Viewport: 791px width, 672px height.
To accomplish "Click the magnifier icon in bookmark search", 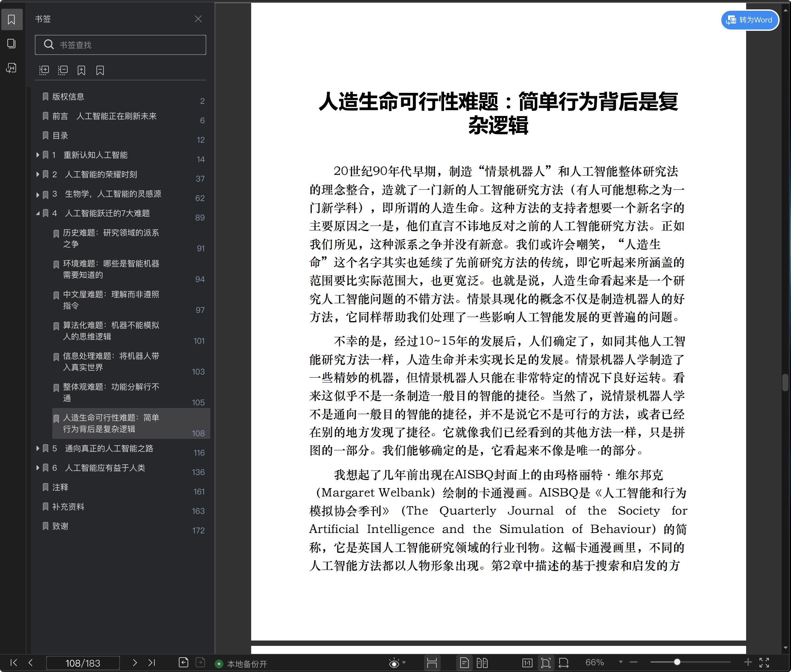I will (49, 45).
